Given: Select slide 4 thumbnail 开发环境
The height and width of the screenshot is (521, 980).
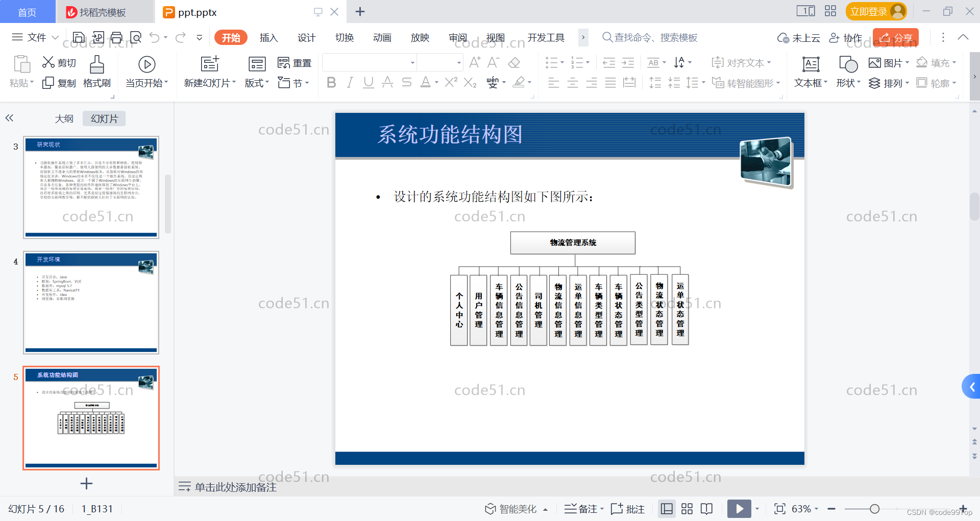Looking at the screenshot, I should [x=91, y=302].
